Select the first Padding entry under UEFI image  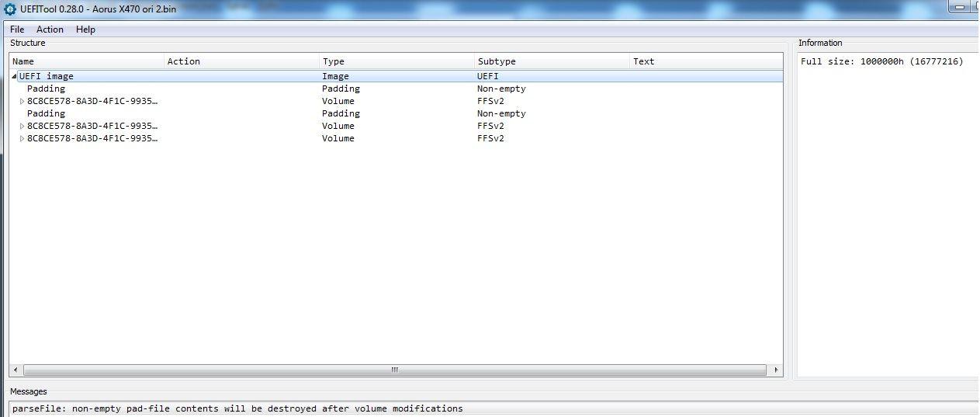click(x=46, y=89)
